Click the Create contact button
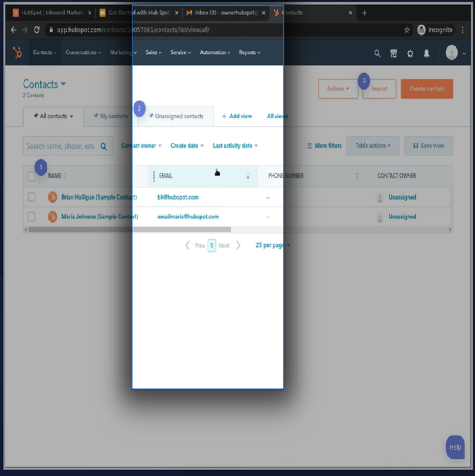The height and width of the screenshot is (476, 476). 427,89
